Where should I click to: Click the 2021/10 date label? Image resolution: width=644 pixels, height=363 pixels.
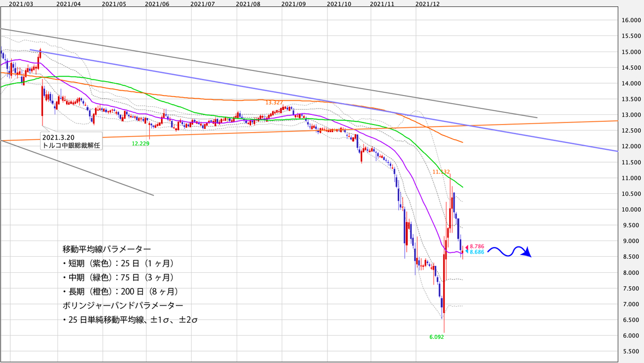(338, 3)
